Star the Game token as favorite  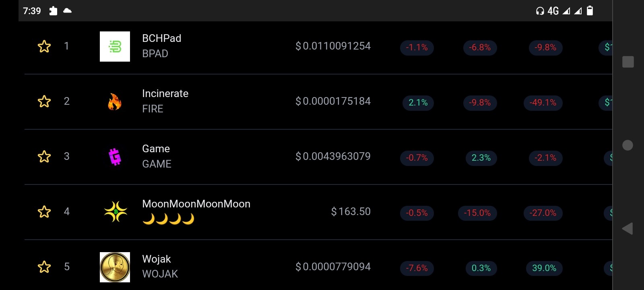[x=44, y=157]
